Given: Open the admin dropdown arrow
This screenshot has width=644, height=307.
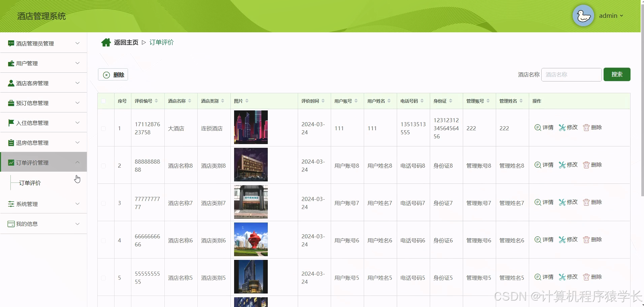Looking at the screenshot, I should [621, 16].
